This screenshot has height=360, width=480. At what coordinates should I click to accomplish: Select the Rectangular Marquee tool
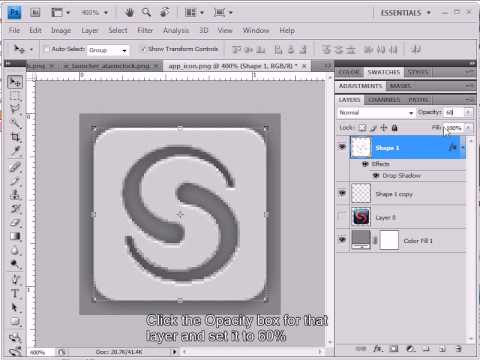[15, 96]
